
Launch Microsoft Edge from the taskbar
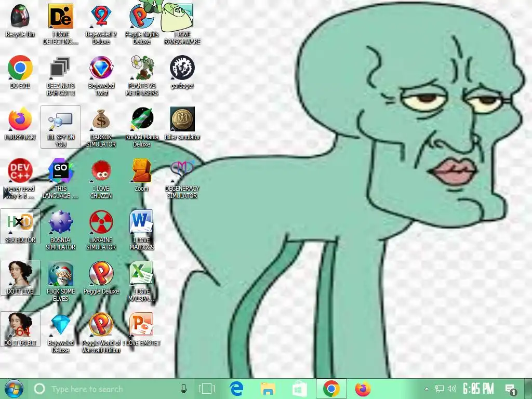pos(236,389)
